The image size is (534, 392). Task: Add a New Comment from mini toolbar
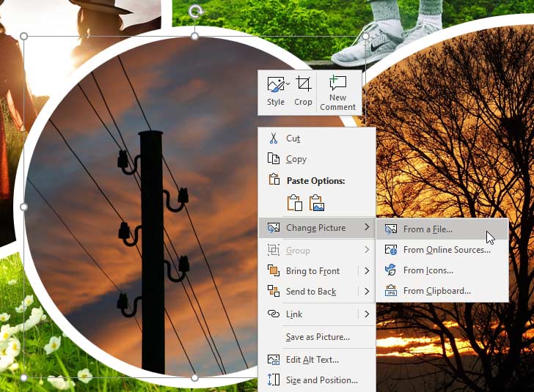[x=337, y=92]
